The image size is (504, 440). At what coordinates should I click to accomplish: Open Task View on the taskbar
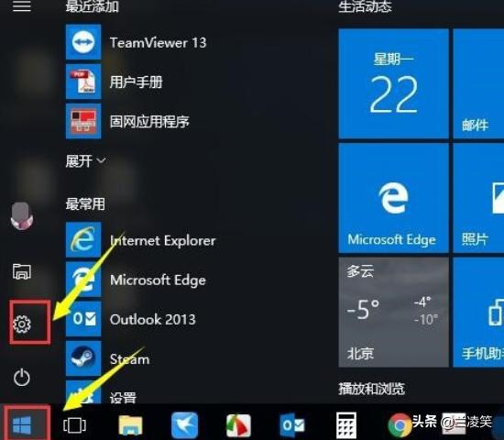coord(74,424)
